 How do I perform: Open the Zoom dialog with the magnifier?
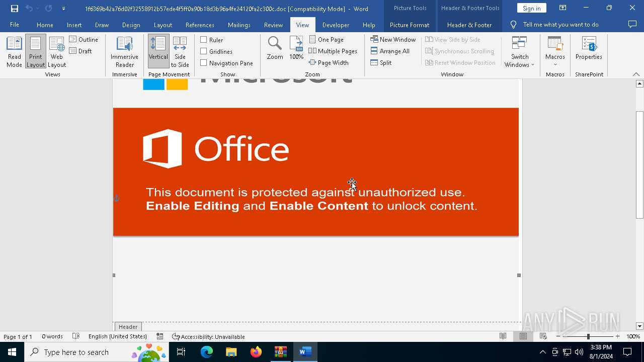coord(275,49)
